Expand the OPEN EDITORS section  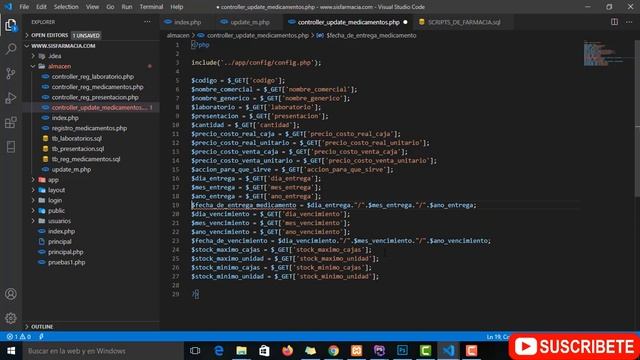click(49, 36)
